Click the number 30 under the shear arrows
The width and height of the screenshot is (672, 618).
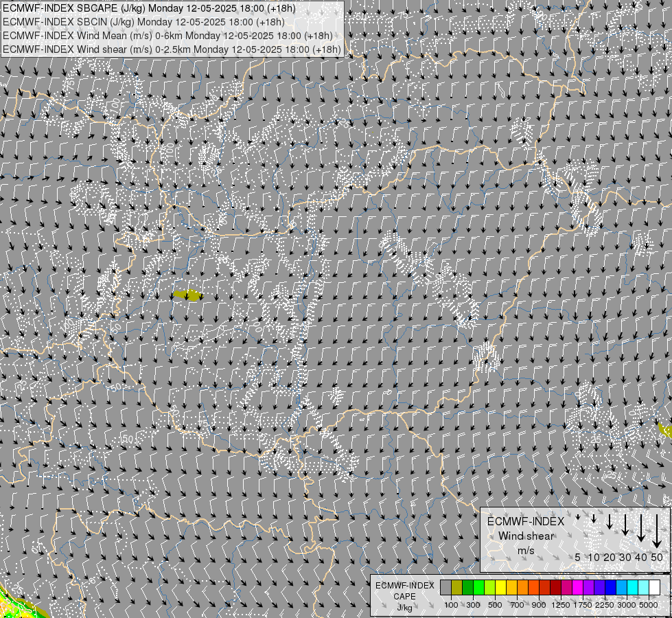coord(625,558)
